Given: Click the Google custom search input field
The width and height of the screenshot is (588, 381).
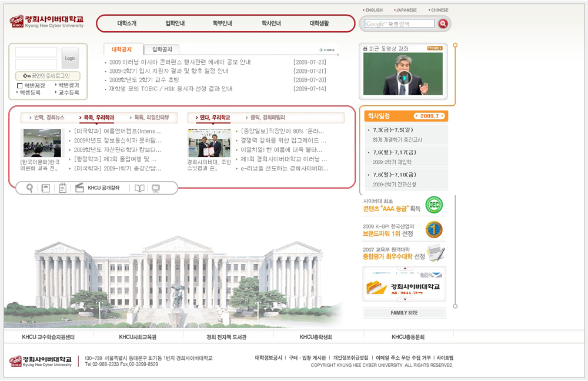Looking at the screenshot, I should tap(399, 24).
